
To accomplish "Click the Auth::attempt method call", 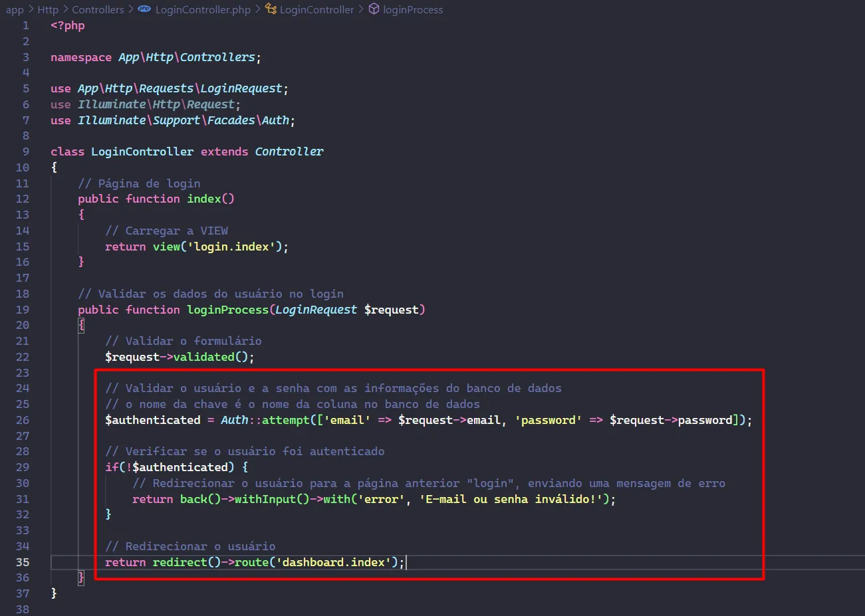I will coord(285,420).
